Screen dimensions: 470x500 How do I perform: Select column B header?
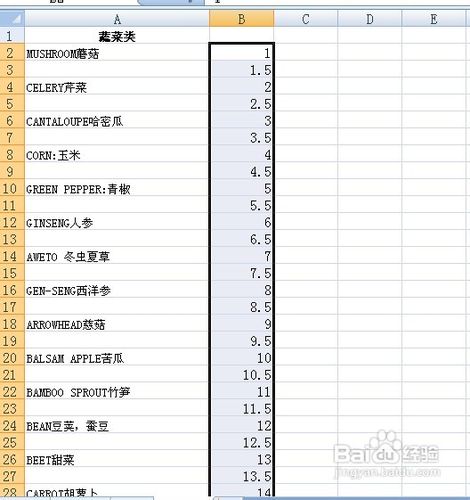point(242,19)
